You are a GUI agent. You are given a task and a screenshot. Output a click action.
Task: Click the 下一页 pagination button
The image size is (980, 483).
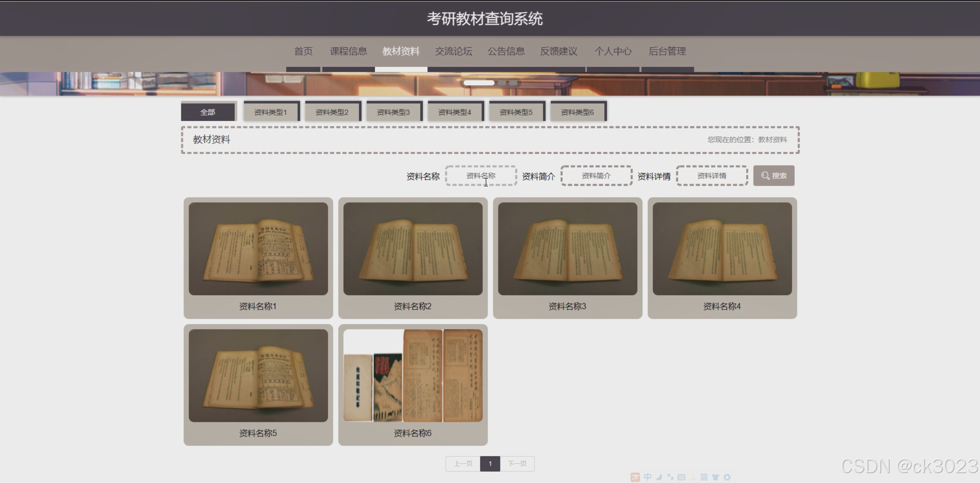pyautogui.click(x=517, y=463)
